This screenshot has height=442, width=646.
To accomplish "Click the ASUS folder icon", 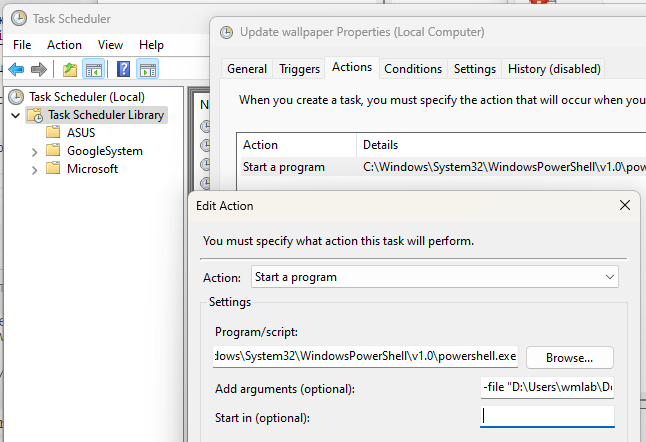I will coord(53,132).
